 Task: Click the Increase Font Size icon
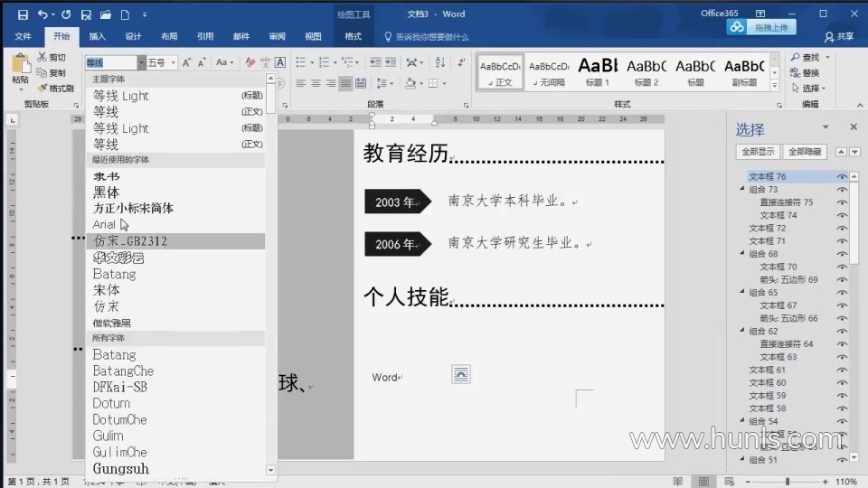tap(186, 62)
